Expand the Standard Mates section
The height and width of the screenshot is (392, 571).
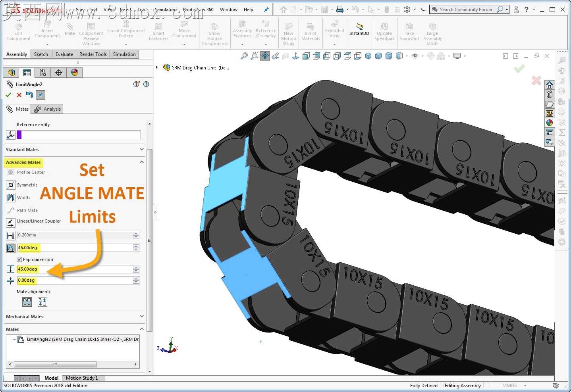pyautogui.click(x=74, y=150)
